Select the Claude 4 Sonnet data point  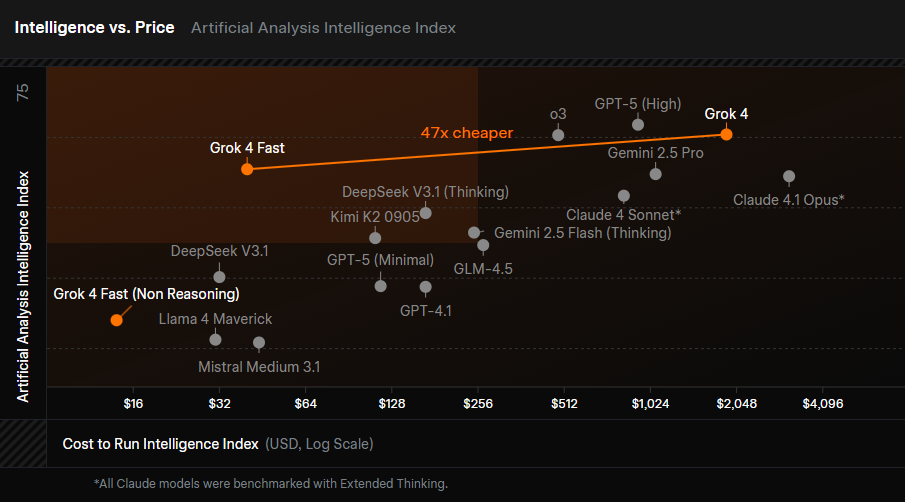pos(624,196)
